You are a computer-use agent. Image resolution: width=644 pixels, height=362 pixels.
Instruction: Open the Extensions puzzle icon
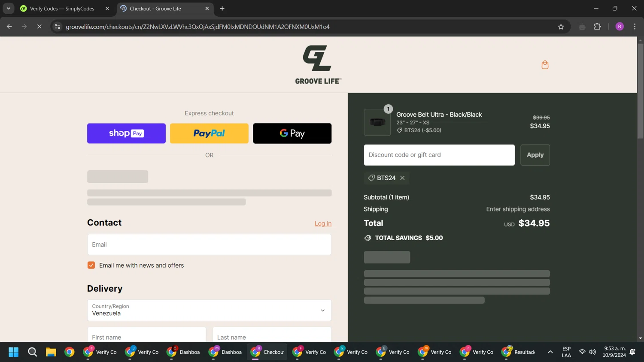tap(597, 27)
